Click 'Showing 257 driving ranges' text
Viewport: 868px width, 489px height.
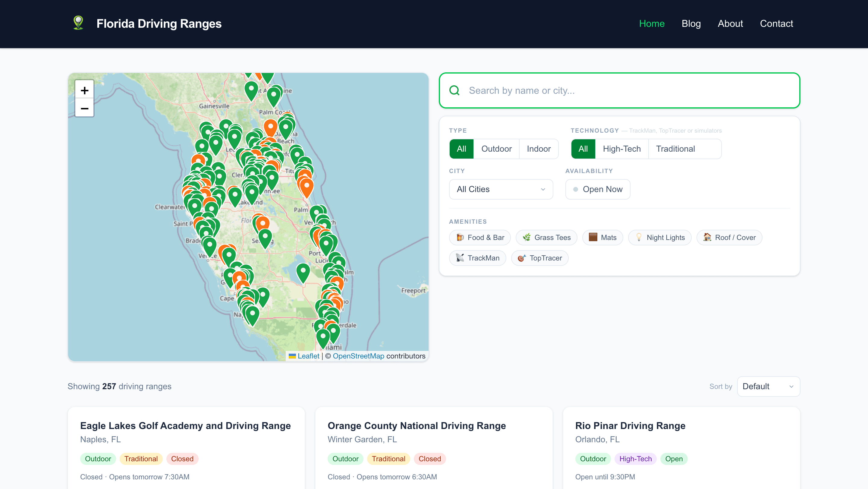point(119,386)
